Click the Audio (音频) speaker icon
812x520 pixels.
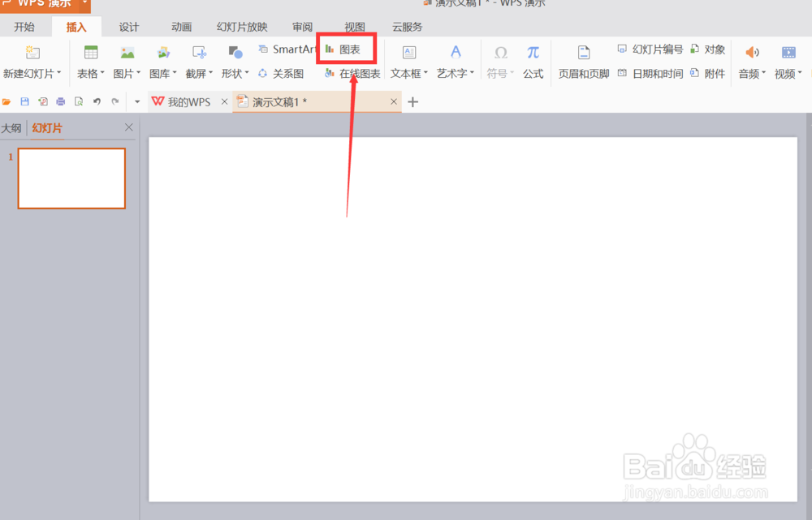click(x=752, y=52)
